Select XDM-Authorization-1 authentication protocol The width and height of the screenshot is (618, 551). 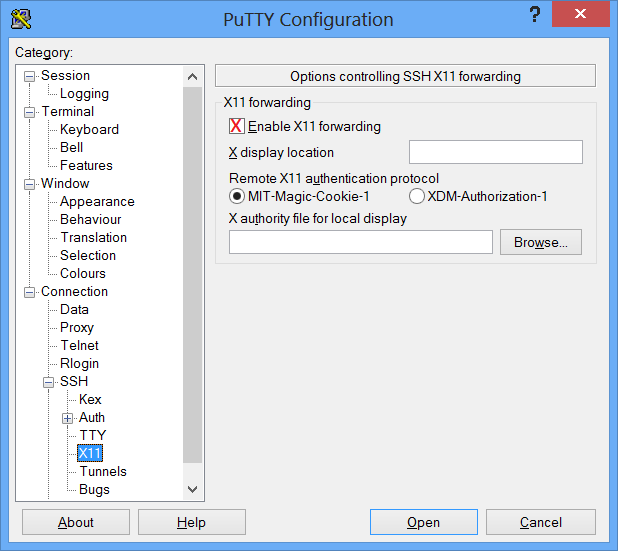(x=417, y=196)
